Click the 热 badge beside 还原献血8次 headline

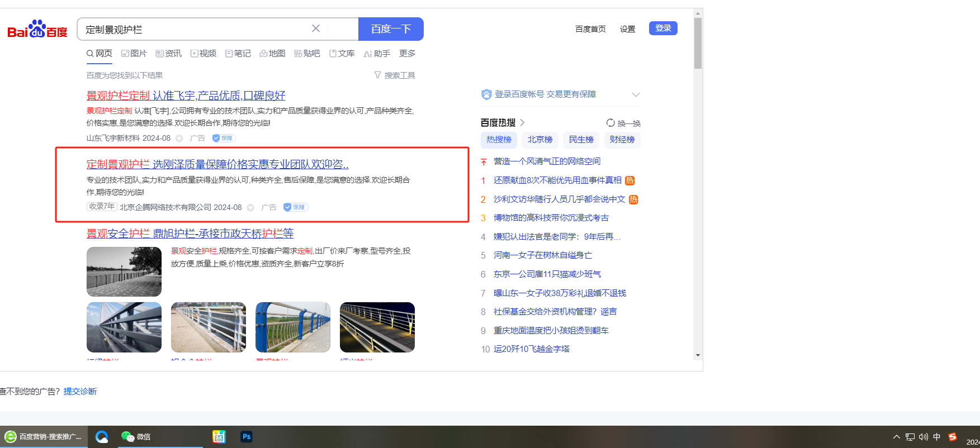629,180
